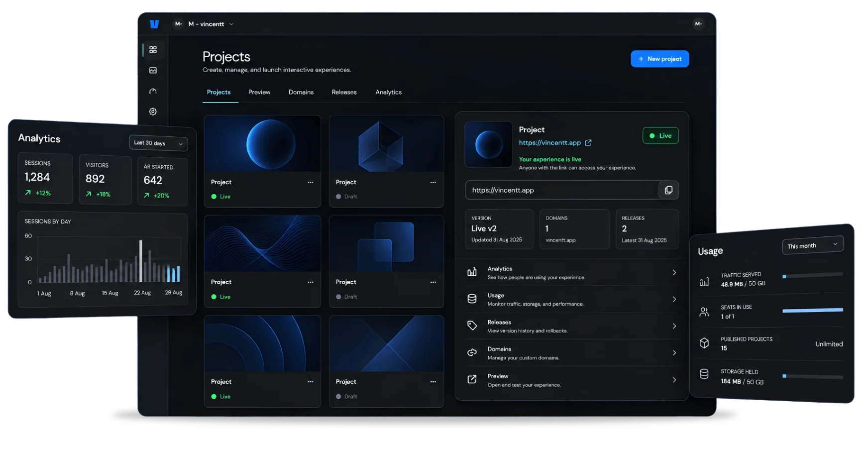This screenshot has height=449, width=868.
Task: Click the Analytics bar chart row icon
Action: [472, 272]
